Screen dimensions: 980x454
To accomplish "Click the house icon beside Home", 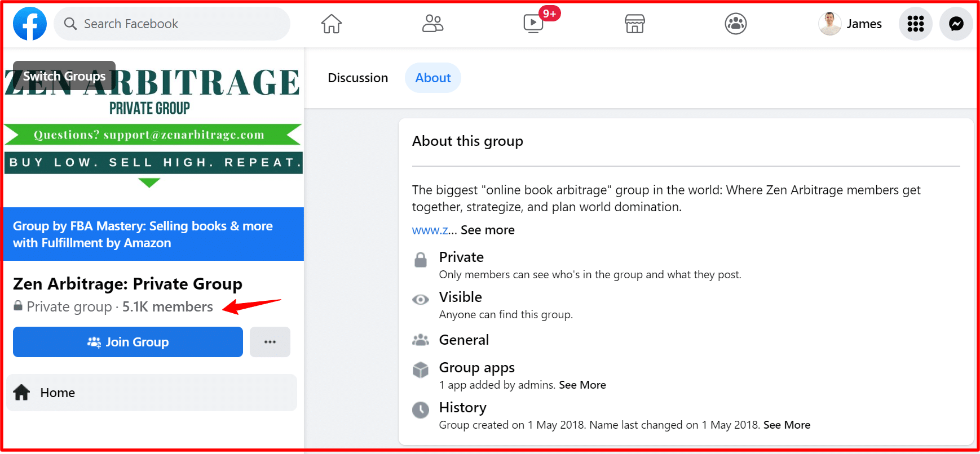I will [21, 393].
